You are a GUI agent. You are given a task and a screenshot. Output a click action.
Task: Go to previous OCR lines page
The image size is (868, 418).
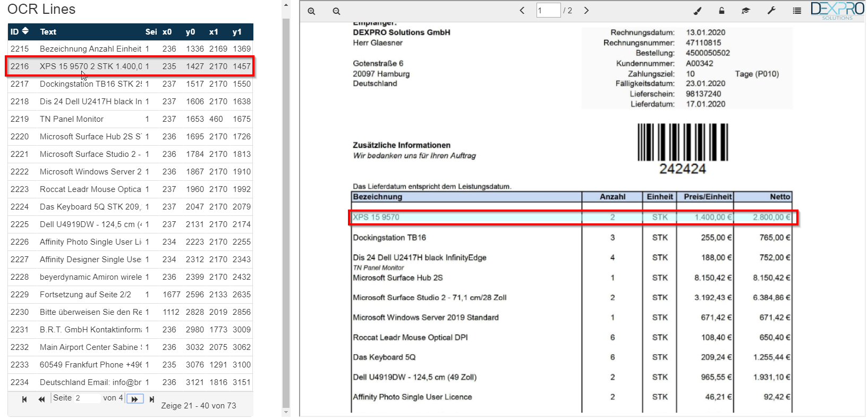pos(41,399)
